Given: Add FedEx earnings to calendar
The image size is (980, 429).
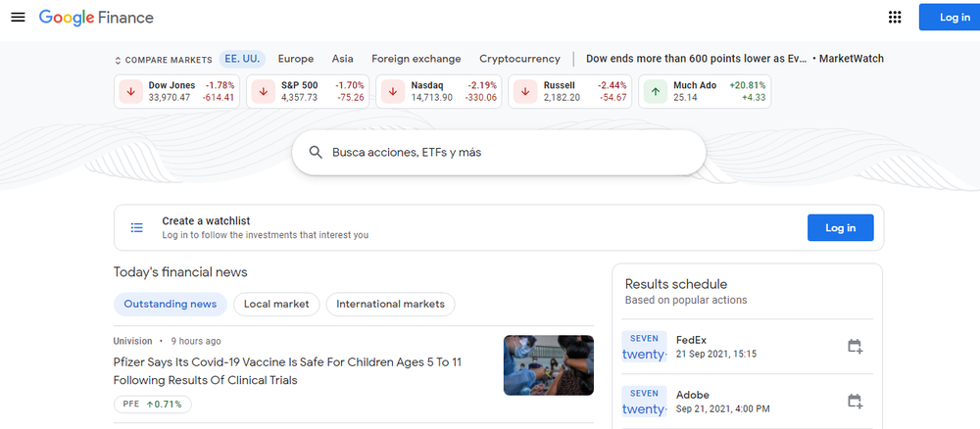Looking at the screenshot, I should coord(855,347).
